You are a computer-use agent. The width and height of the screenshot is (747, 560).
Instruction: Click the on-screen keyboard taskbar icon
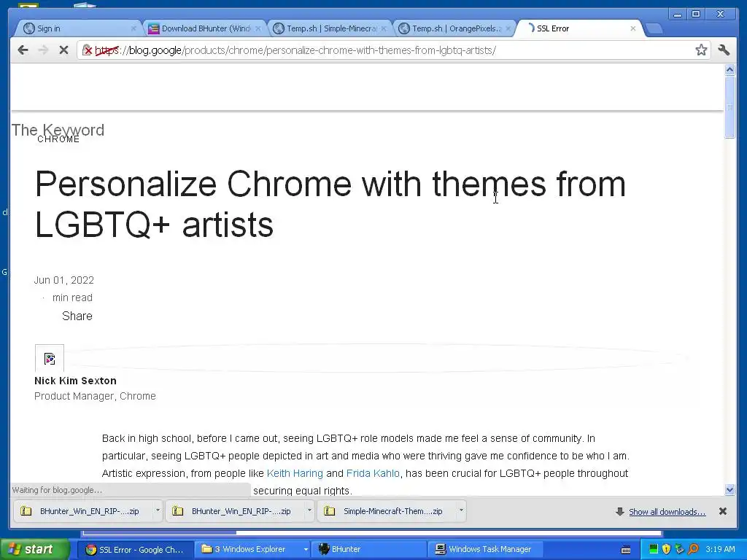click(x=626, y=550)
